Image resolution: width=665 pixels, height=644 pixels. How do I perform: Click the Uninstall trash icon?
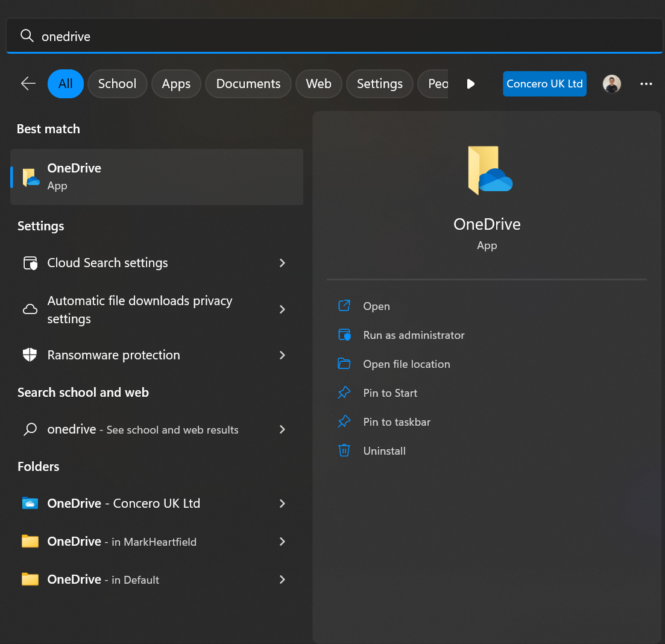(344, 450)
